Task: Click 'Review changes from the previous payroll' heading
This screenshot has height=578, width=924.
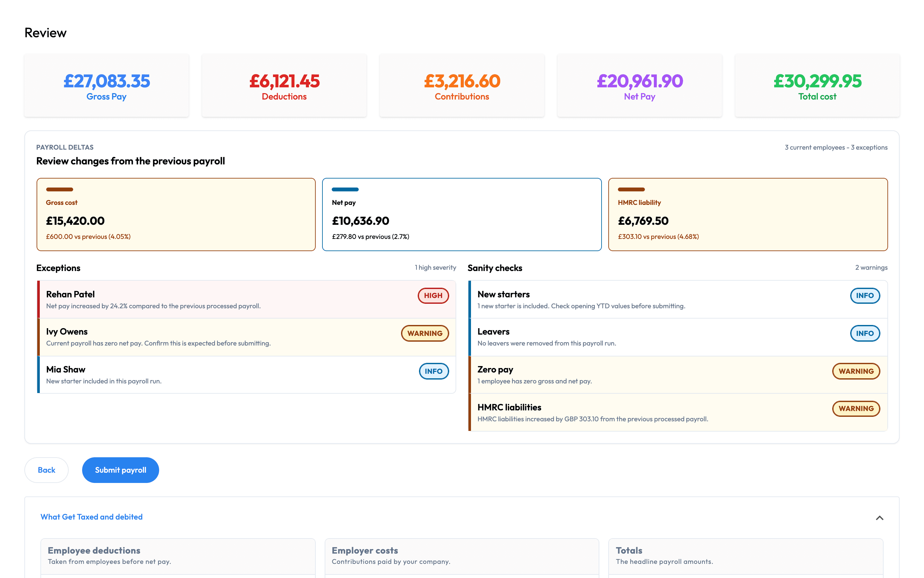Action: click(x=131, y=161)
